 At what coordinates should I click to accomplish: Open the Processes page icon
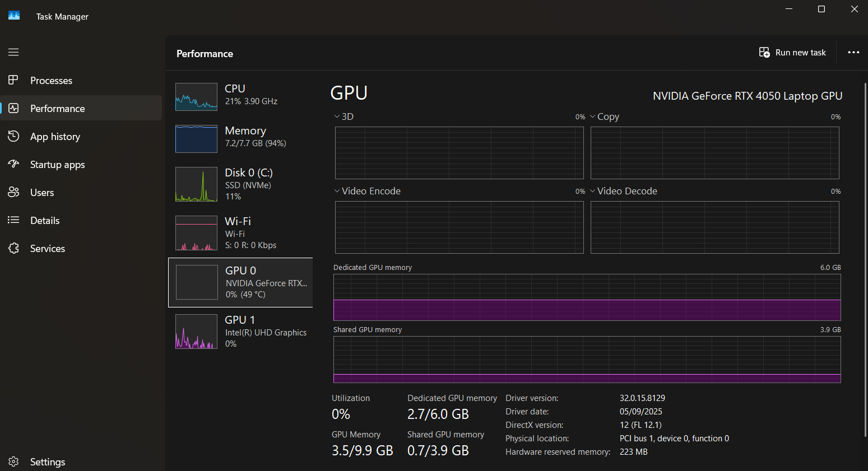13,80
